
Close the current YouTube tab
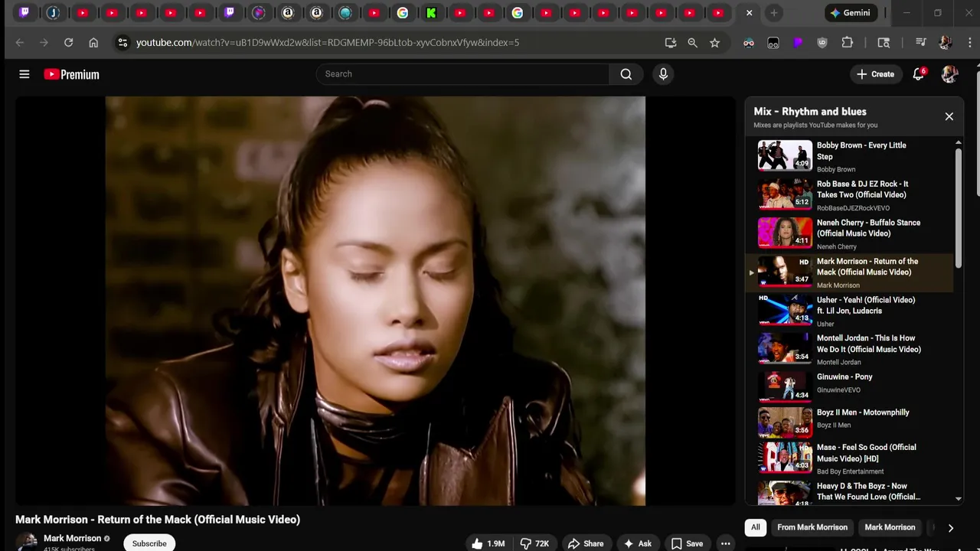749,13
